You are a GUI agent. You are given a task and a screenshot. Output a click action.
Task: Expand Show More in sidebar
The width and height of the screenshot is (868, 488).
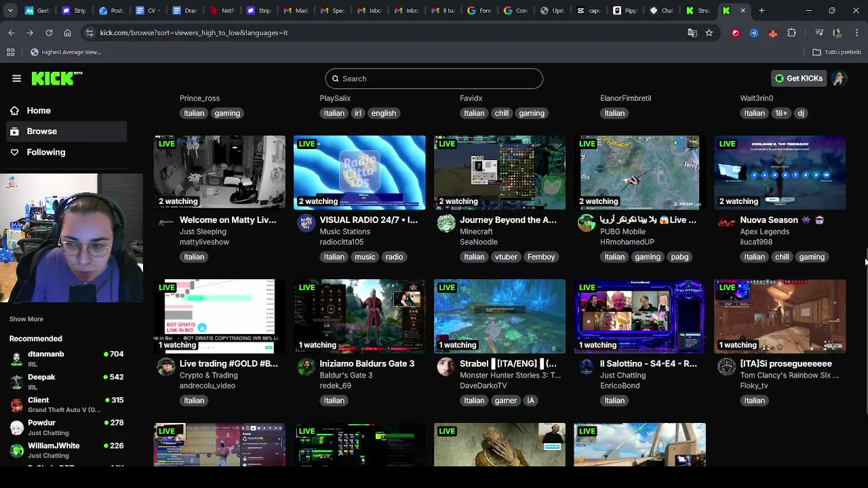point(26,319)
